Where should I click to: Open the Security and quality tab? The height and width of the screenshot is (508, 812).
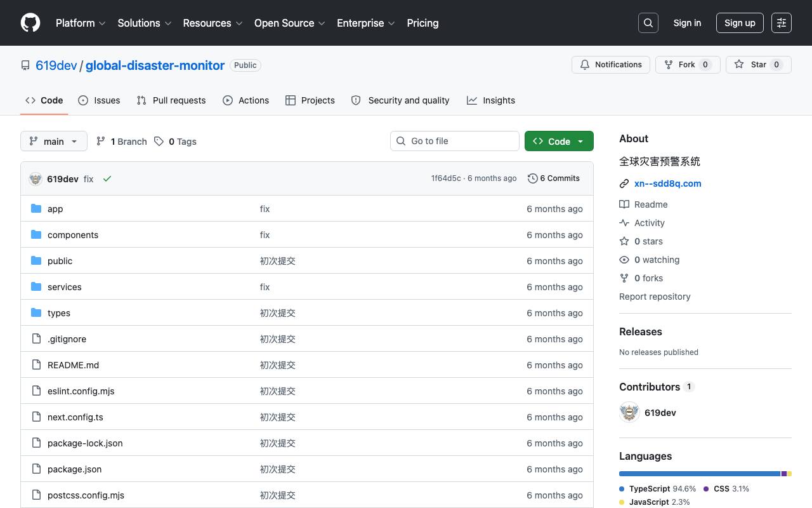[x=400, y=100]
